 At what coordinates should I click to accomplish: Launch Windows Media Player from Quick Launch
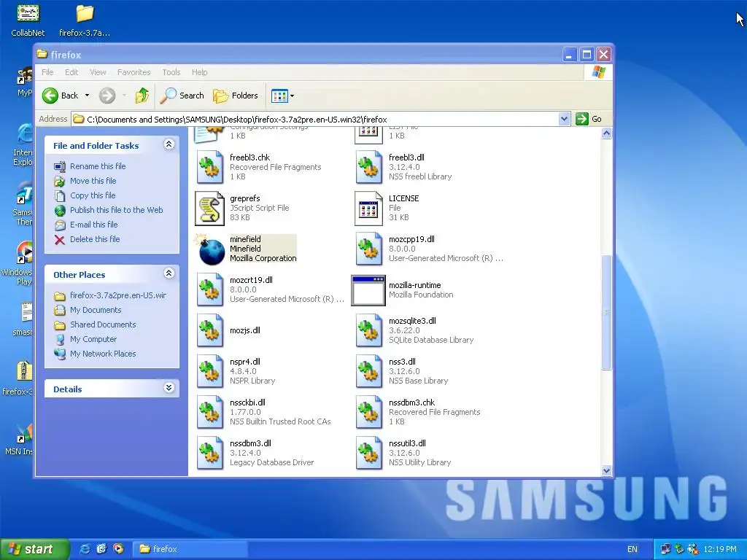(x=118, y=549)
